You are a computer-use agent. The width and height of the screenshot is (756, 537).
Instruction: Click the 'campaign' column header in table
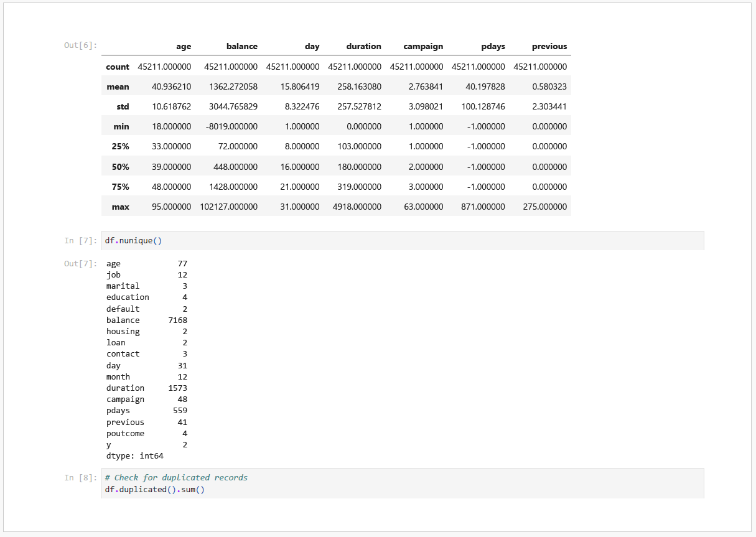[x=423, y=46]
